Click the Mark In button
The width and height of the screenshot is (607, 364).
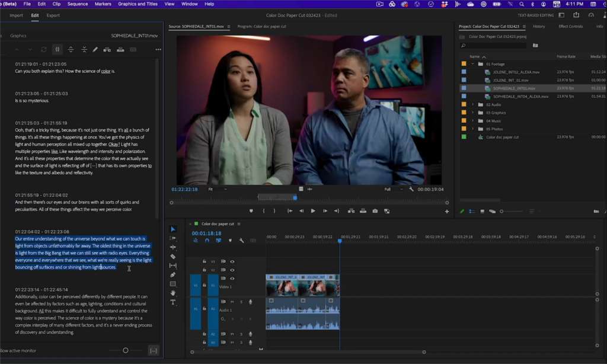tap(264, 210)
